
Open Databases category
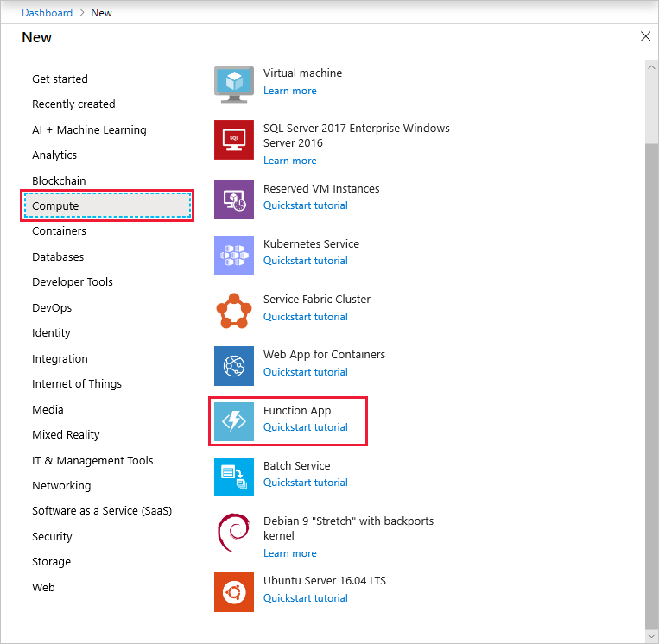(x=58, y=256)
